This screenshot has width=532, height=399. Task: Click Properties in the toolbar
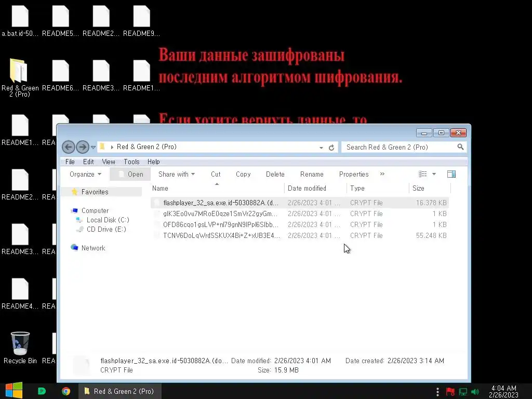pos(354,174)
